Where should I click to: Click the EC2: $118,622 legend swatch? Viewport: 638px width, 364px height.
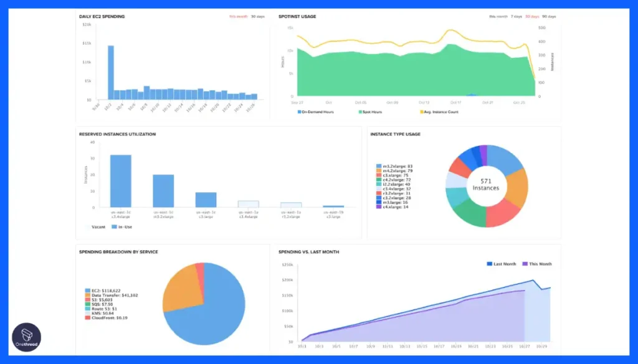click(x=87, y=291)
